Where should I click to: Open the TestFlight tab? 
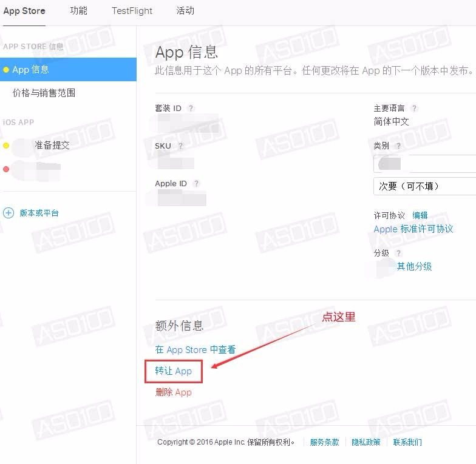(132, 11)
